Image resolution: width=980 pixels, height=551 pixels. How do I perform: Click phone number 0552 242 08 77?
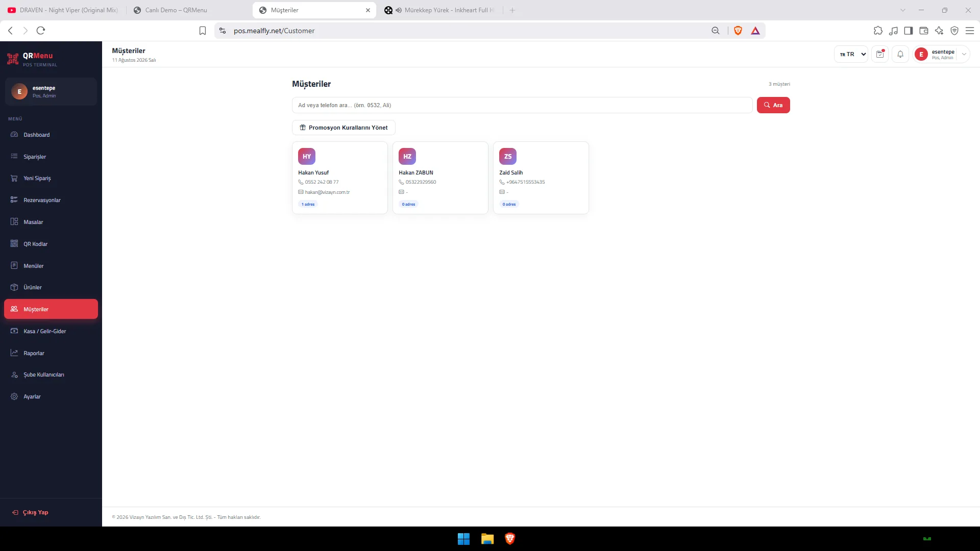click(322, 182)
